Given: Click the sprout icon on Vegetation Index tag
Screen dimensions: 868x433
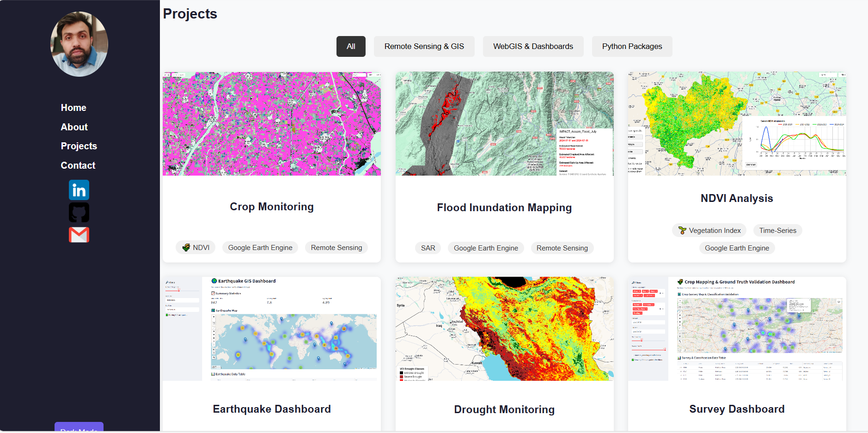Looking at the screenshot, I should [x=682, y=230].
